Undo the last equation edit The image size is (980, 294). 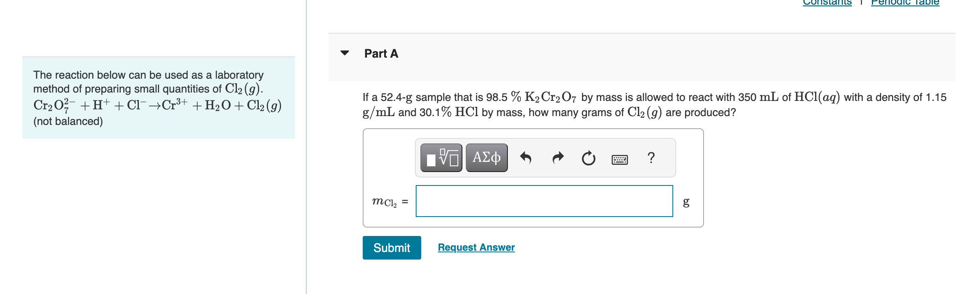[527, 158]
